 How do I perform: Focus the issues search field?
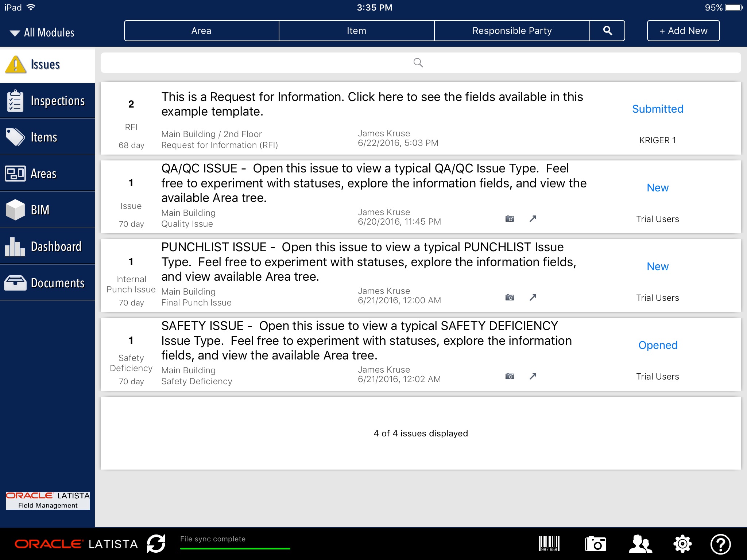click(421, 63)
